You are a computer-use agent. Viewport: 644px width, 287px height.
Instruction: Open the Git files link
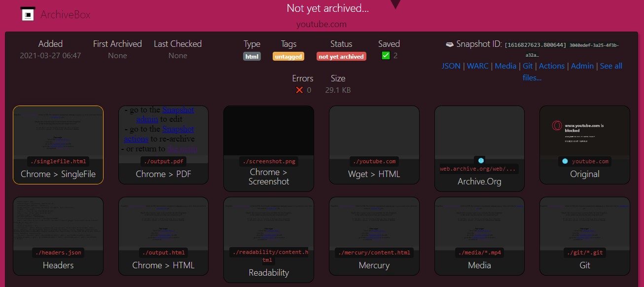(528, 66)
